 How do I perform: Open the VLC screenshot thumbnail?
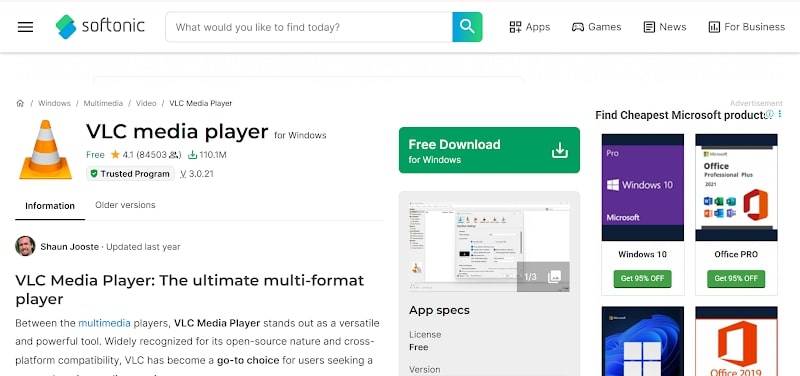click(489, 246)
